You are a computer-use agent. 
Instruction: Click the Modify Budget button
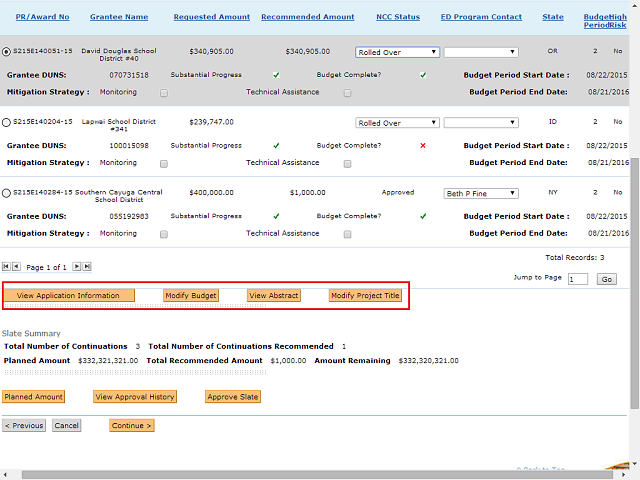[x=191, y=296]
